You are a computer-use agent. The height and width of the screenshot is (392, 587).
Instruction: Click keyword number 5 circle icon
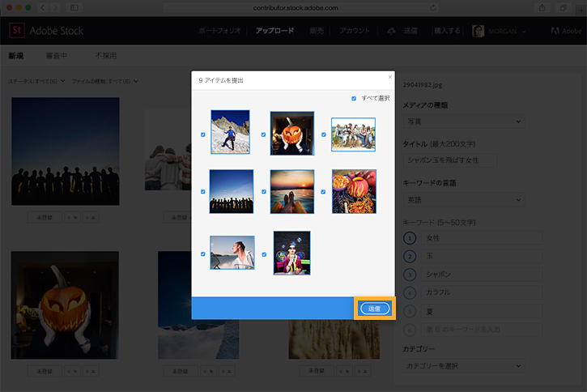pos(410,311)
